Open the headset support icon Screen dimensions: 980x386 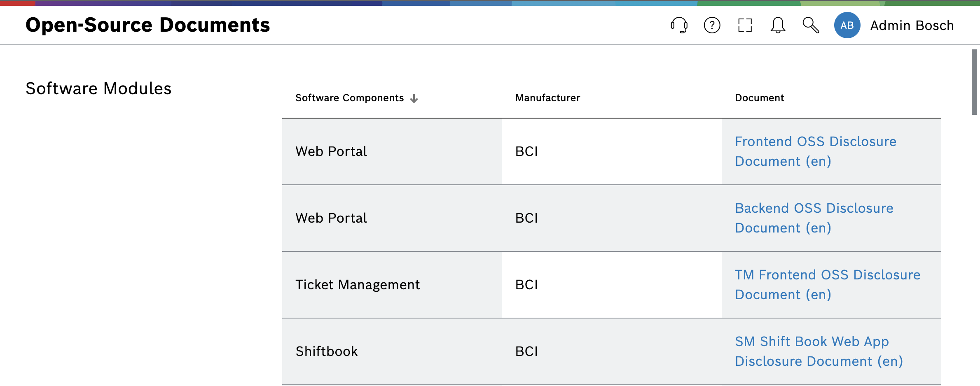(x=679, y=25)
